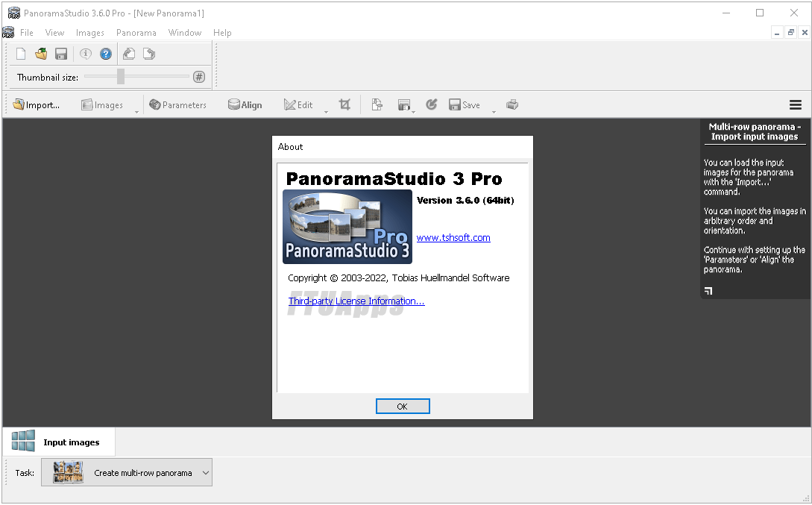
Task: Rotate images left with the toolbar icon
Action: tap(129, 54)
